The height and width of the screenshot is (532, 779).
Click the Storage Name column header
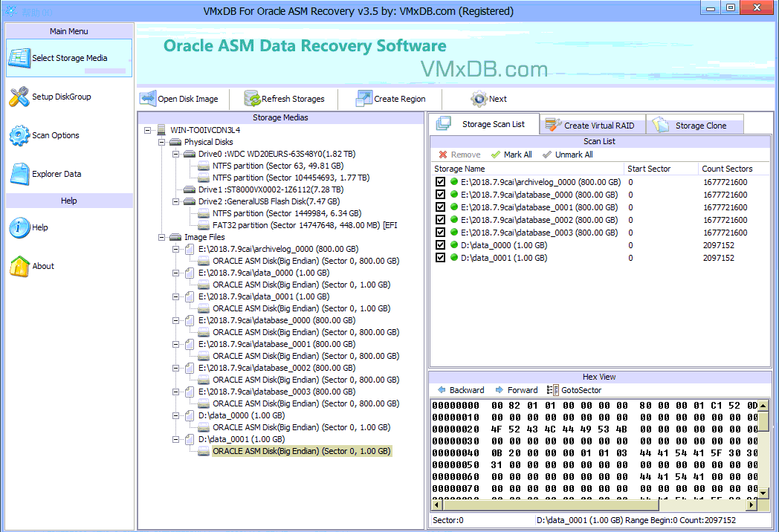[526, 169]
